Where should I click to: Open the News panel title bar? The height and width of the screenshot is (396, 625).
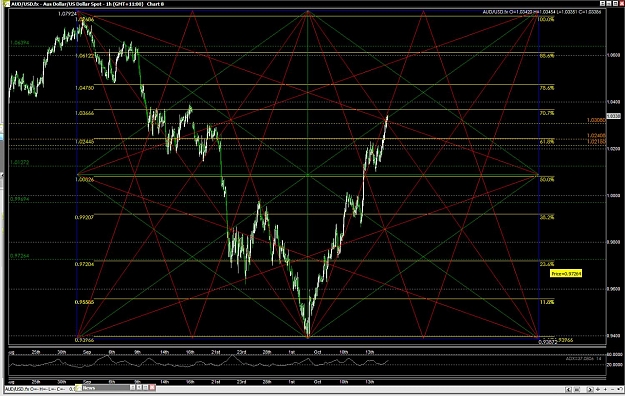coord(115,388)
